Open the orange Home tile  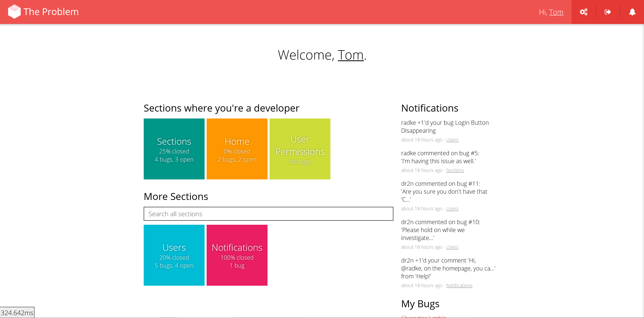coord(237,149)
